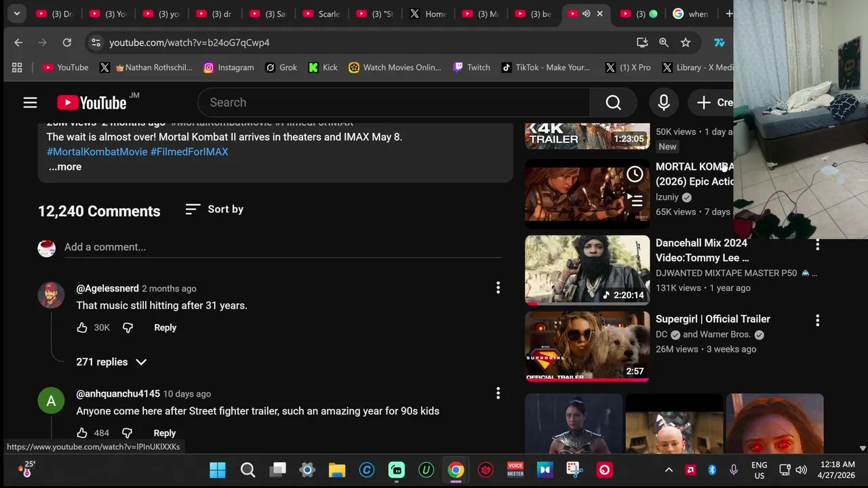
Task: Open options for the Dancehall Mix 2024 video
Action: tap(817, 245)
